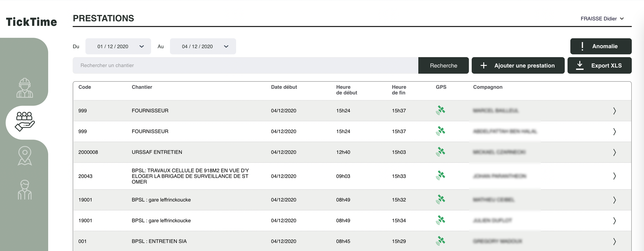Open the map location pin sidebar section
This screenshot has width=644, height=251.
[25, 156]
